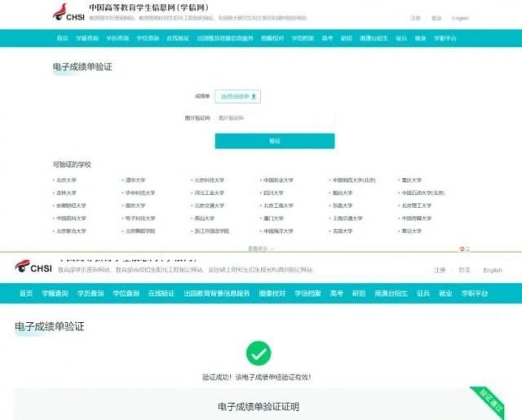Click the small red icon above 登录

(x=462, y=249)
